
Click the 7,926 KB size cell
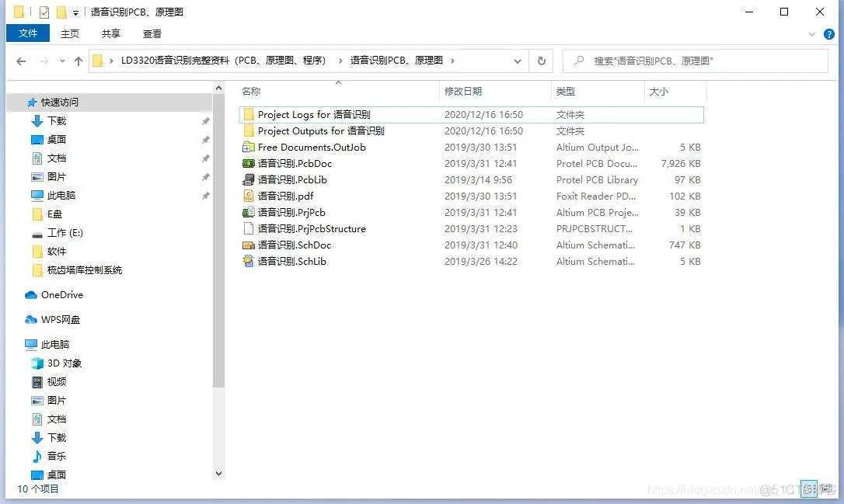tap(680, 164)
